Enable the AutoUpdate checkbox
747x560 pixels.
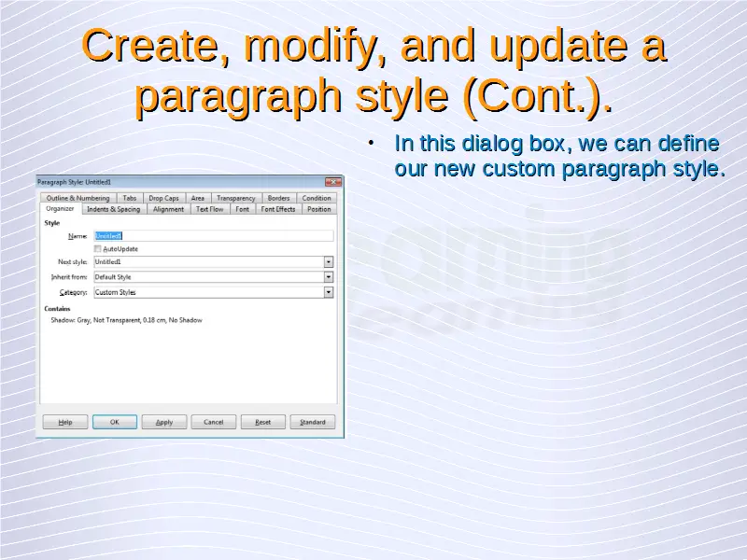(x=98, y=249)
